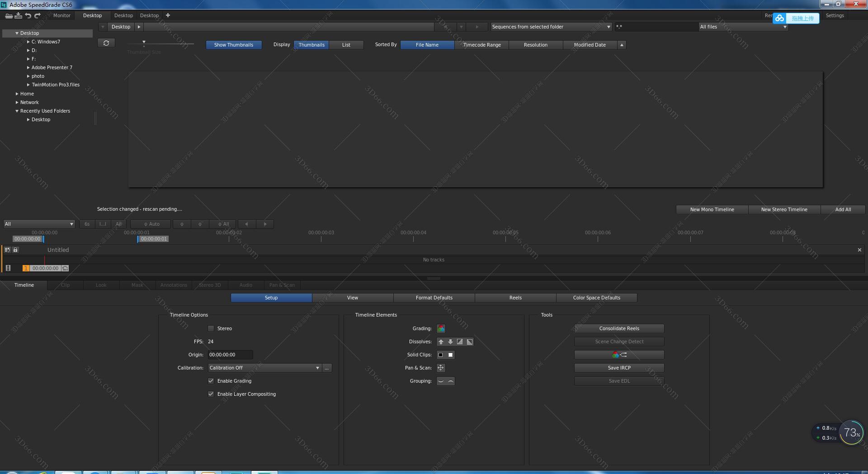Click the white solid clip icon
868x474 pixels.
(x=450, y=355)
